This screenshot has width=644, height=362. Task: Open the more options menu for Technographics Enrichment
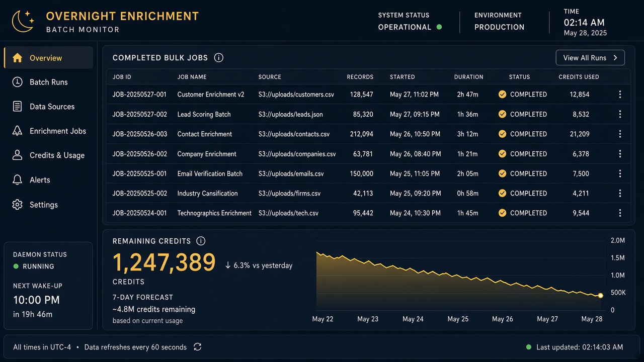point(620,213)
